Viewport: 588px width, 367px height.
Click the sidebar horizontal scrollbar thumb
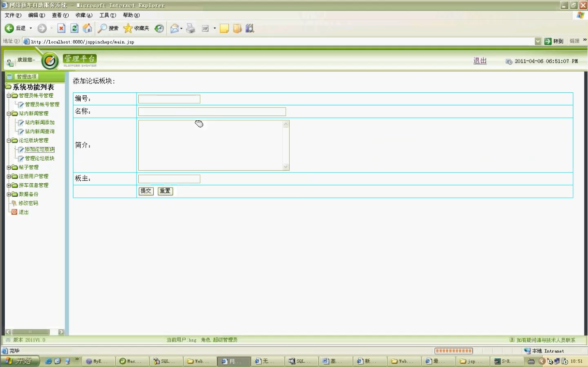[x=30, y=332]
